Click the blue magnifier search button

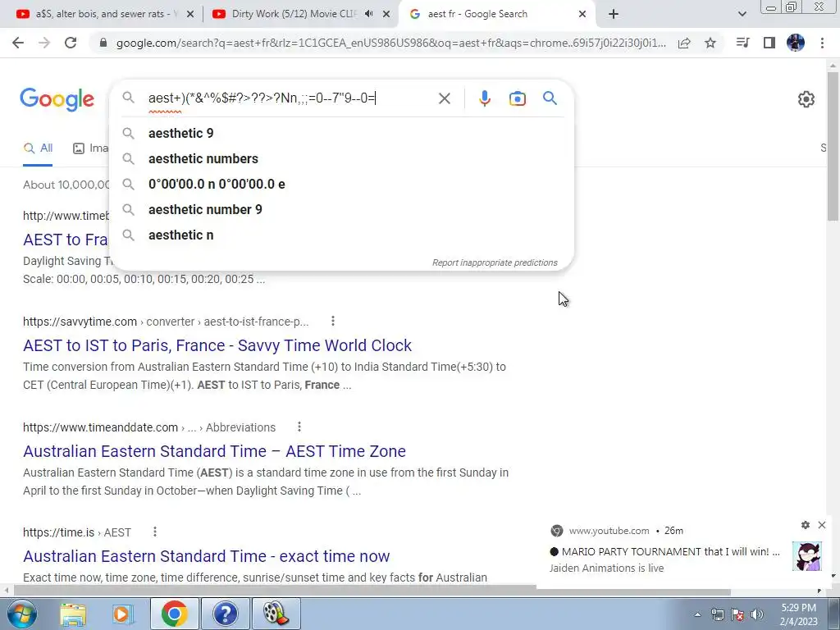pos(550,98)
